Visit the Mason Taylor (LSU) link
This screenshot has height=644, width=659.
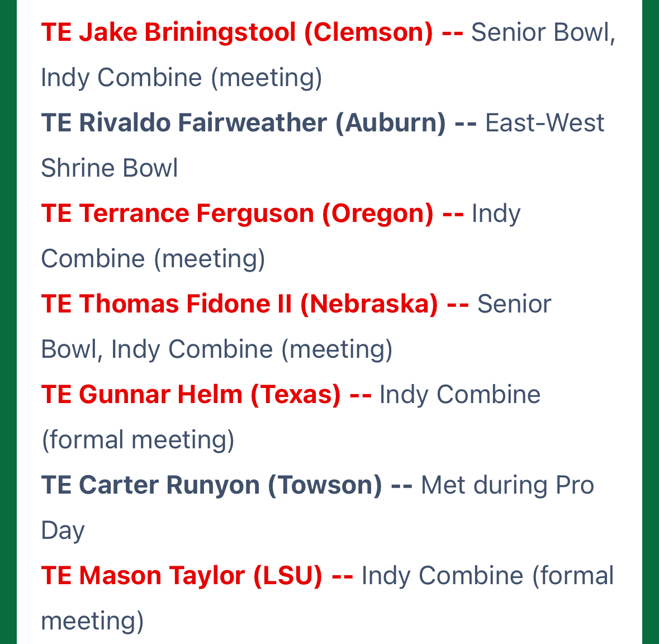pyautogui.click(x=182, y=576)
